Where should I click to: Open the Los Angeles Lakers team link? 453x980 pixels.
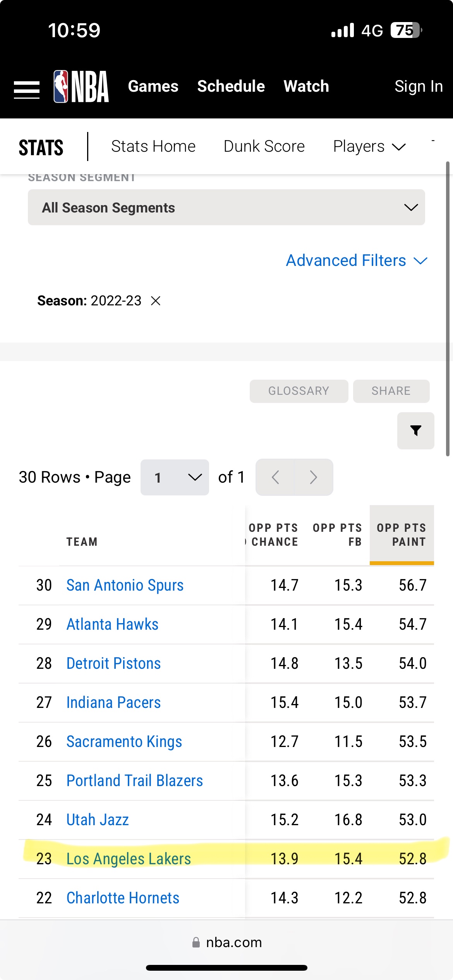point(129,859)
